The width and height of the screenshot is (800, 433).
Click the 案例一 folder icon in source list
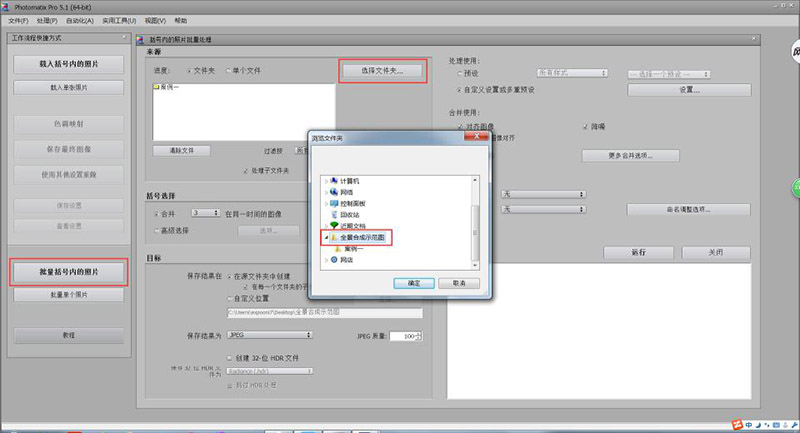(156, 88)
